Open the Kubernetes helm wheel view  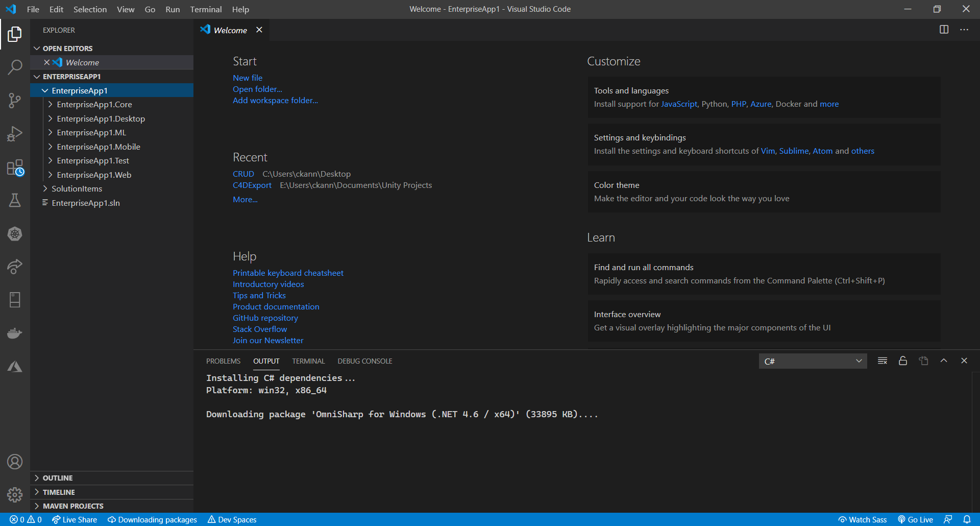pyautogui.click(x=15, y=234)
